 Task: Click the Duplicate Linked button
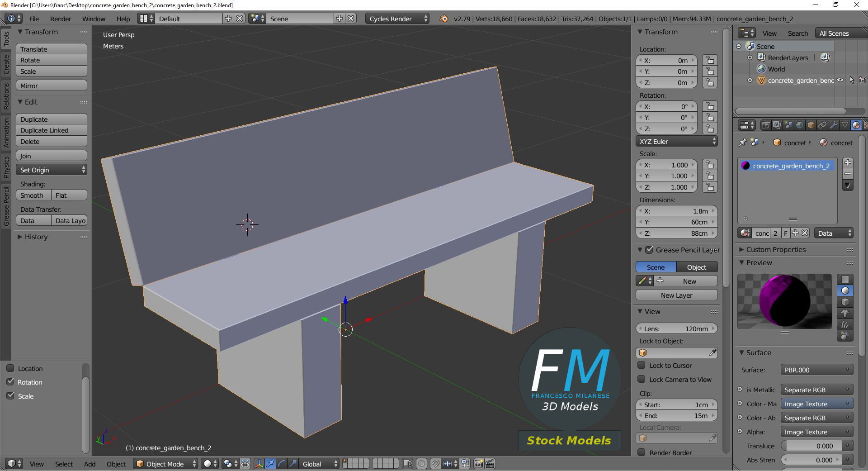coord(52,130)
